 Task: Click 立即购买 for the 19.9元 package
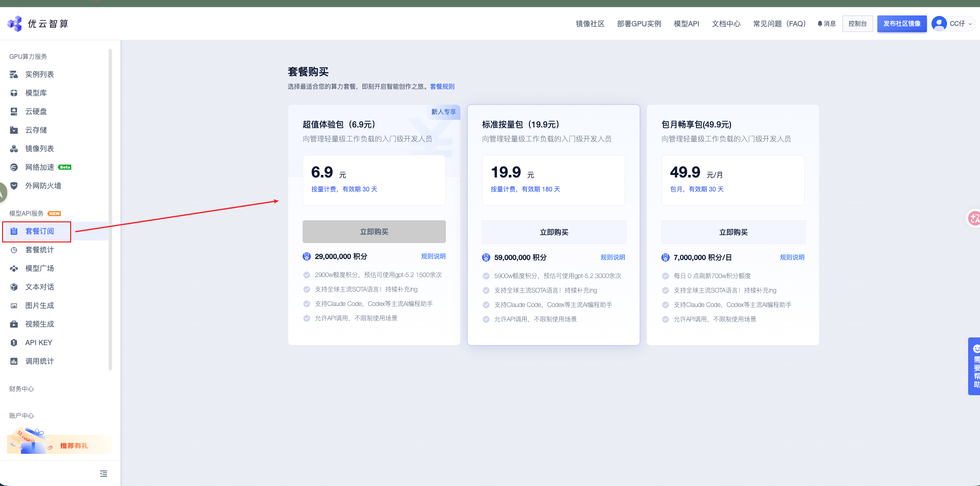pos(554,232)
